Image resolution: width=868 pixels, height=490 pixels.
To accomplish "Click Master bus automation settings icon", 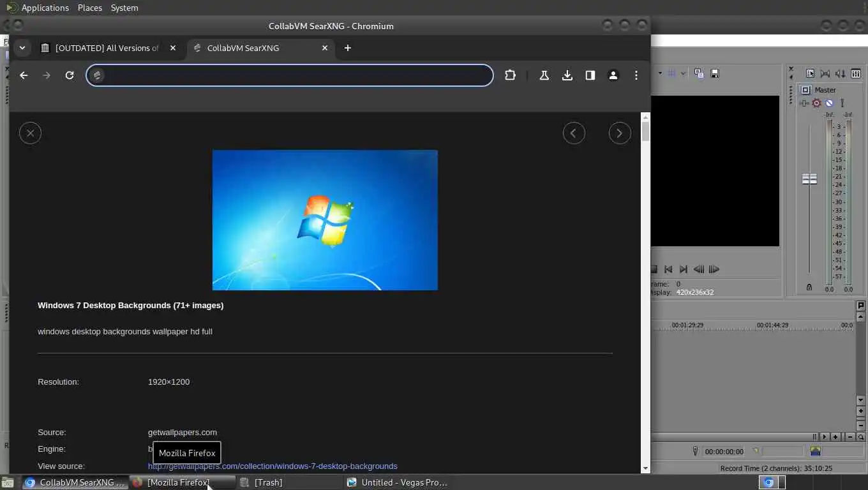I will coord(842,103).
